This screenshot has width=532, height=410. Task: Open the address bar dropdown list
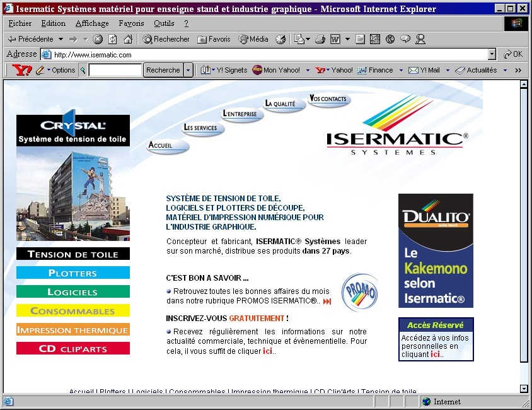(x=492, y=54)
